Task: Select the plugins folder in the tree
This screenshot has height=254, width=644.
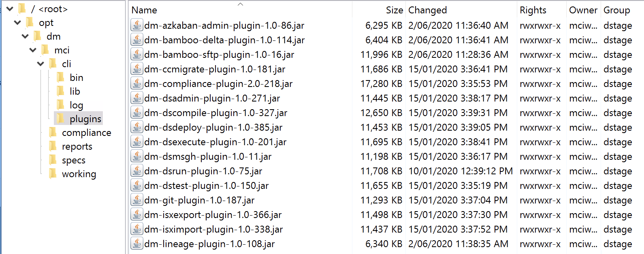Action: 85,119
